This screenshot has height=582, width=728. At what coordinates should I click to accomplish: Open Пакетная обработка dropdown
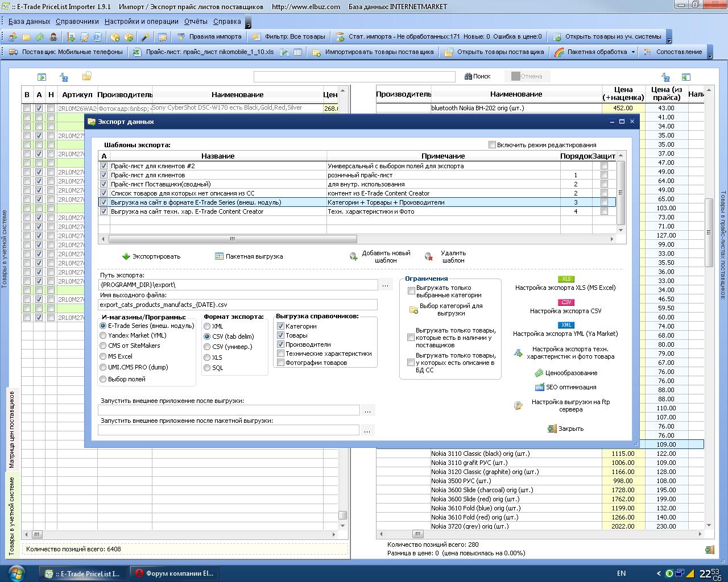click(x=595, y=52)
